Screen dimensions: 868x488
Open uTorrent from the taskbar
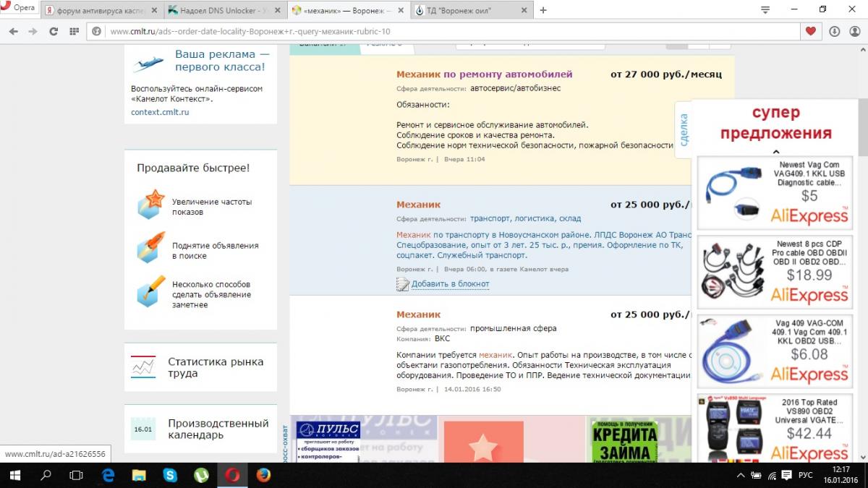(x=201, y=475)
